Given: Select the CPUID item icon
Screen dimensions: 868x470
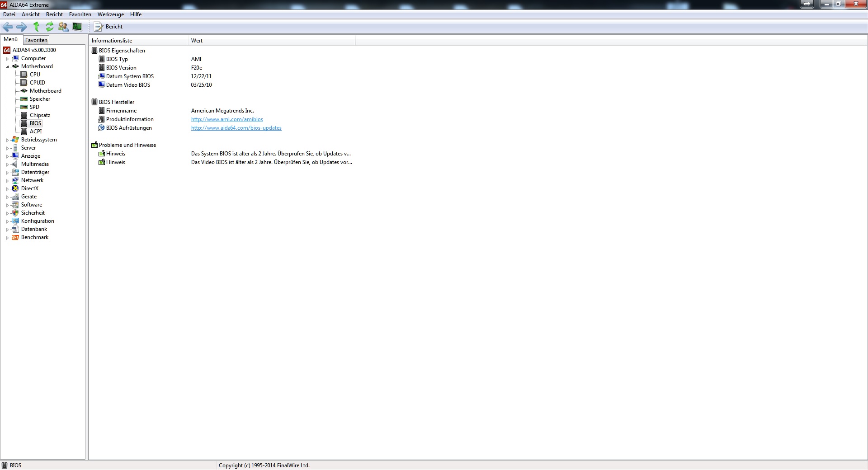Looking at the screenshot, I should [x=24, y=83].
